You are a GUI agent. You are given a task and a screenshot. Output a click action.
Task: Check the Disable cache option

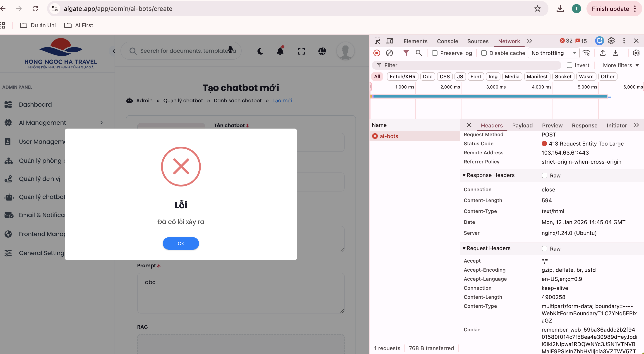pyautogui.click(x=484, y=53)
